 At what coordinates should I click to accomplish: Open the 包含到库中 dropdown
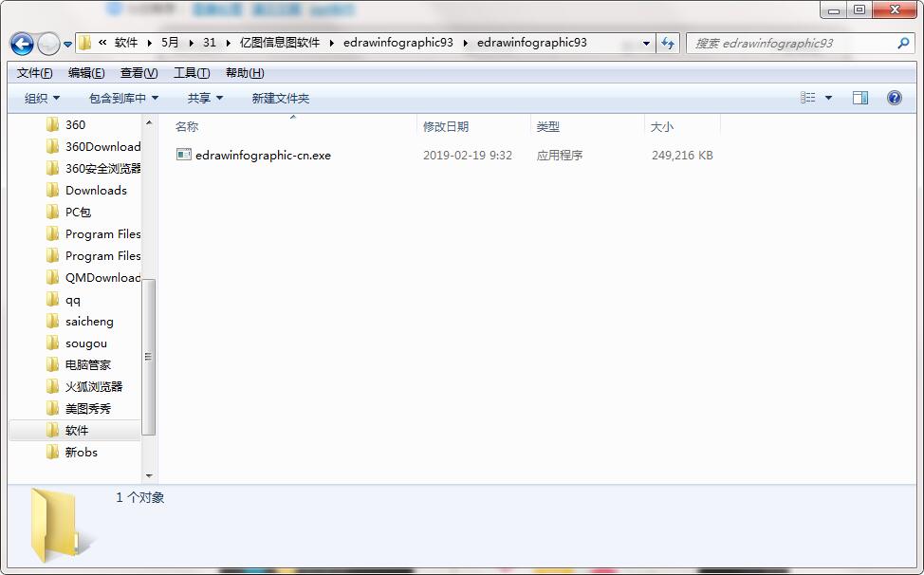[x=123, y=99]
